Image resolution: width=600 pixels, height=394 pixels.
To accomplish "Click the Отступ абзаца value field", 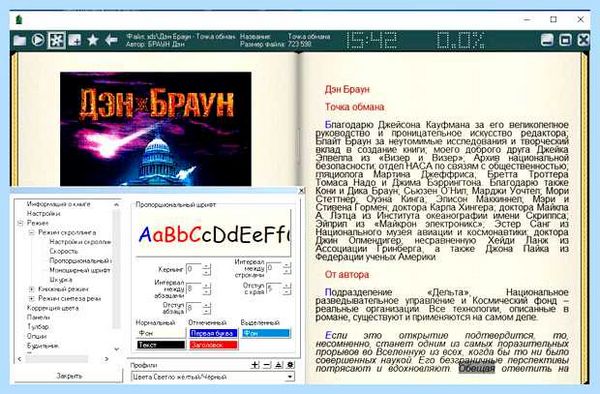I will tap(194, 308).
